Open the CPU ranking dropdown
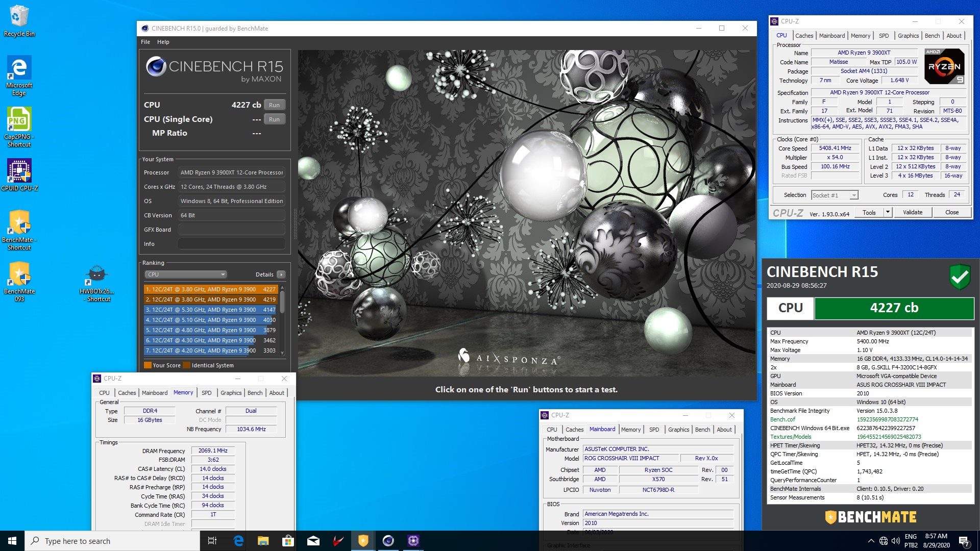 pyautogui.click(x=186, y=274)
